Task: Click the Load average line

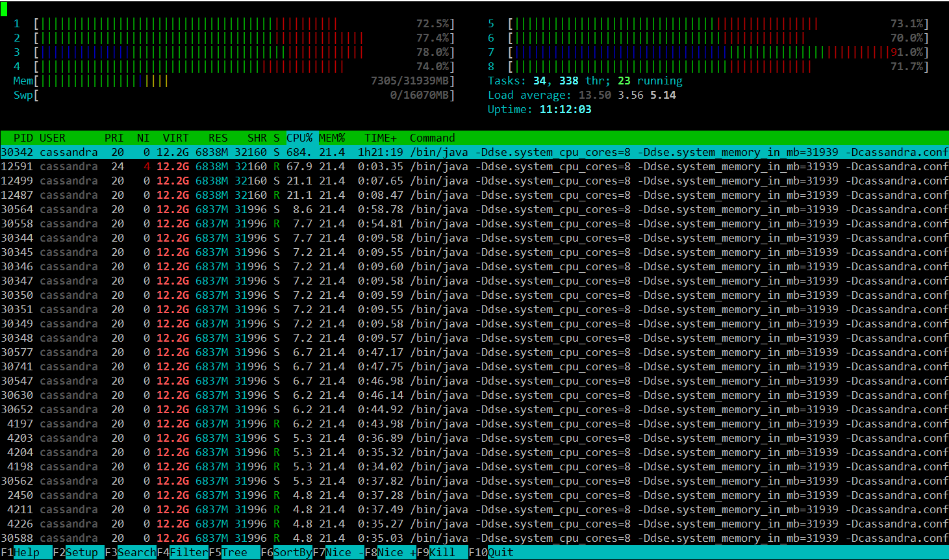Action: point(582,95)
